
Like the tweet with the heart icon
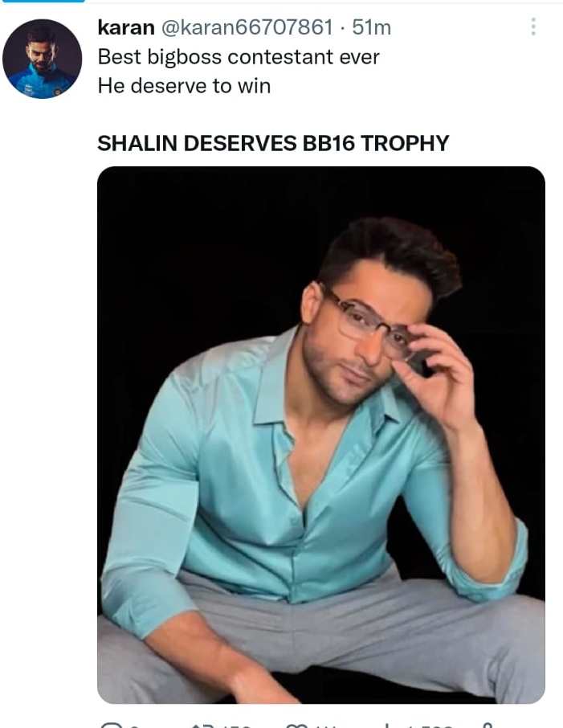(x=296, y=726)
